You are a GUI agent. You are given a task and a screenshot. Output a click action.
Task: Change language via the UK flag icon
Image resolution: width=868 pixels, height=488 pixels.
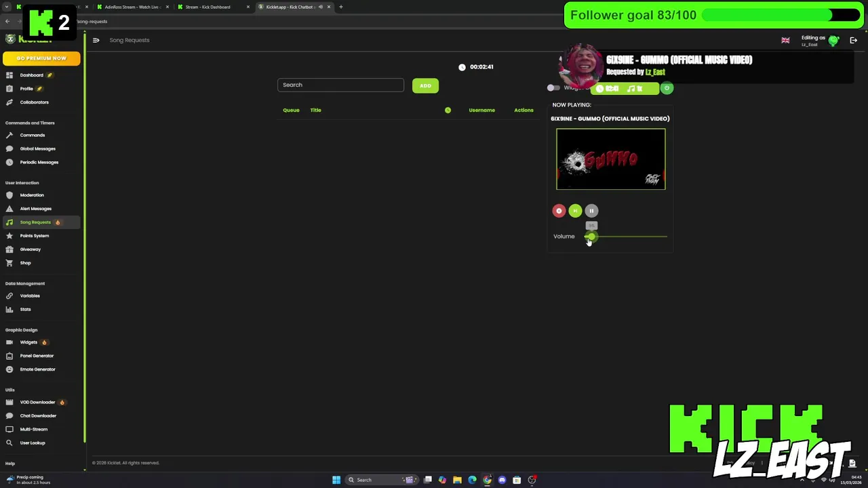pyautogui.click(x=785, y=41)
